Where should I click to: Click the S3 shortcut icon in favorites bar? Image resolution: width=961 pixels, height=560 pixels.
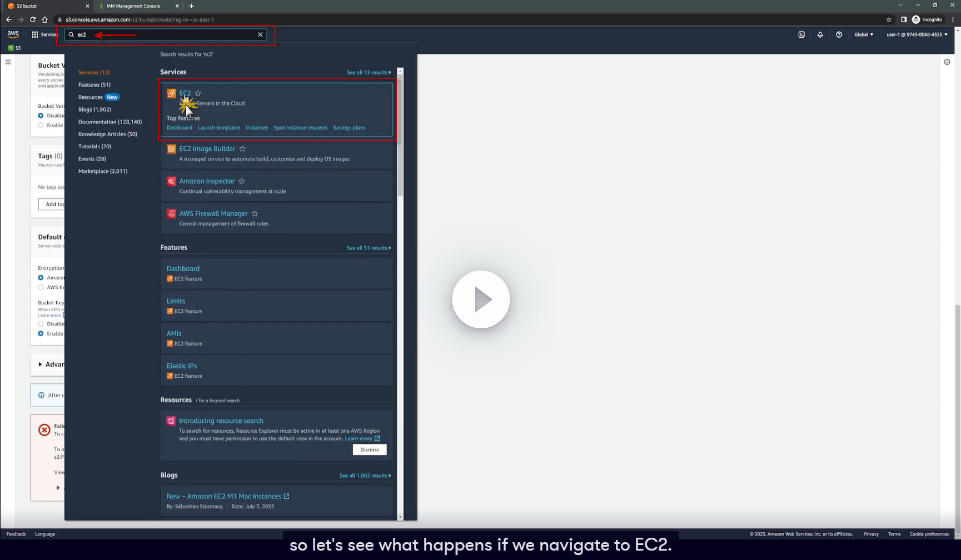click(11, 48)
